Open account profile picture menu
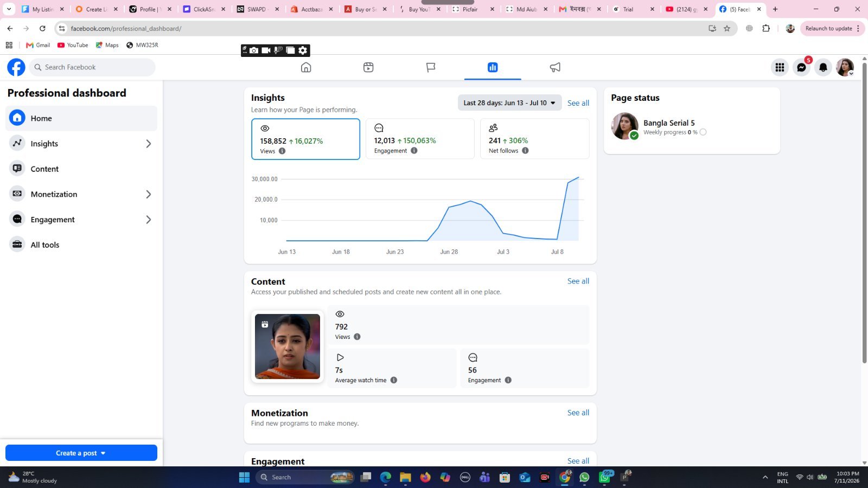Image resolution: width=868 pixels, height=488 pixels. pyautogui.click(x=845, y=67)
